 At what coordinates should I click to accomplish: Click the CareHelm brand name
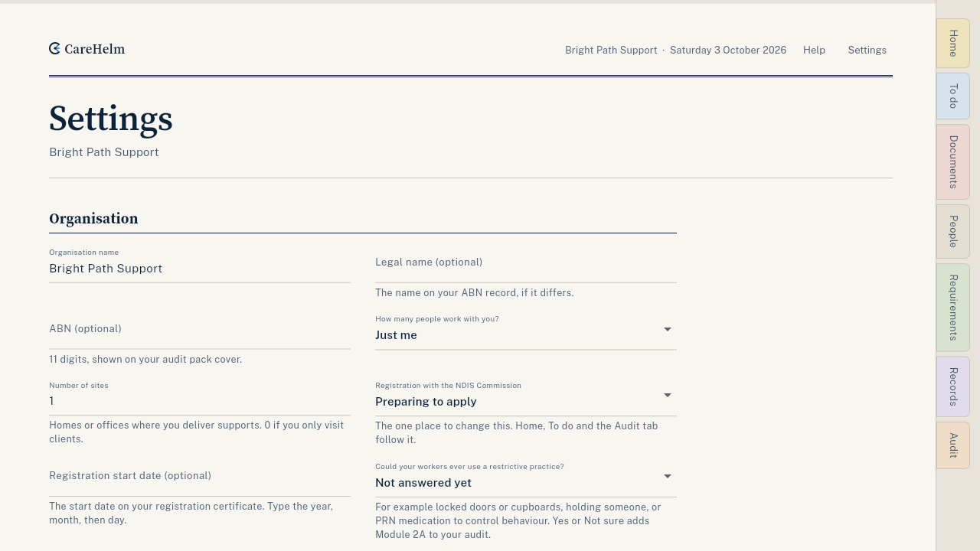[x=94, y=49]
